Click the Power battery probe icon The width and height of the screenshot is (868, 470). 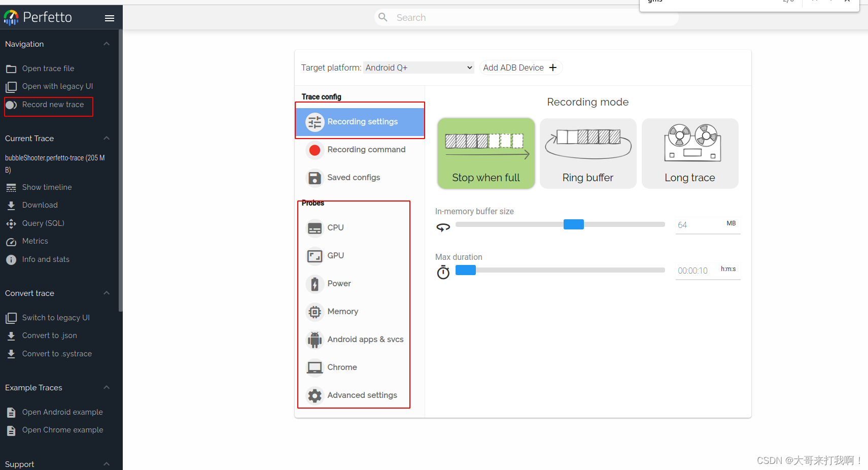(315, 284)
